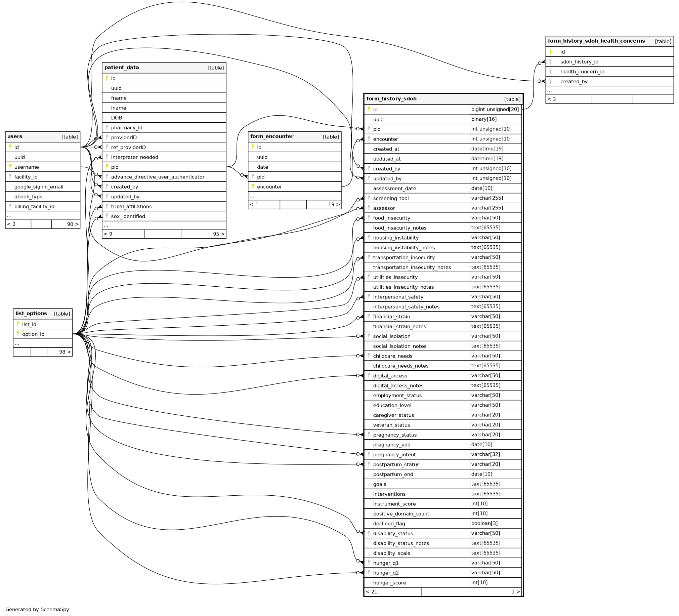The width and height of the screenshot is (679, 616).
Task: Click the gray key icon beside billing_facility_id
Action: coord(10,206)
